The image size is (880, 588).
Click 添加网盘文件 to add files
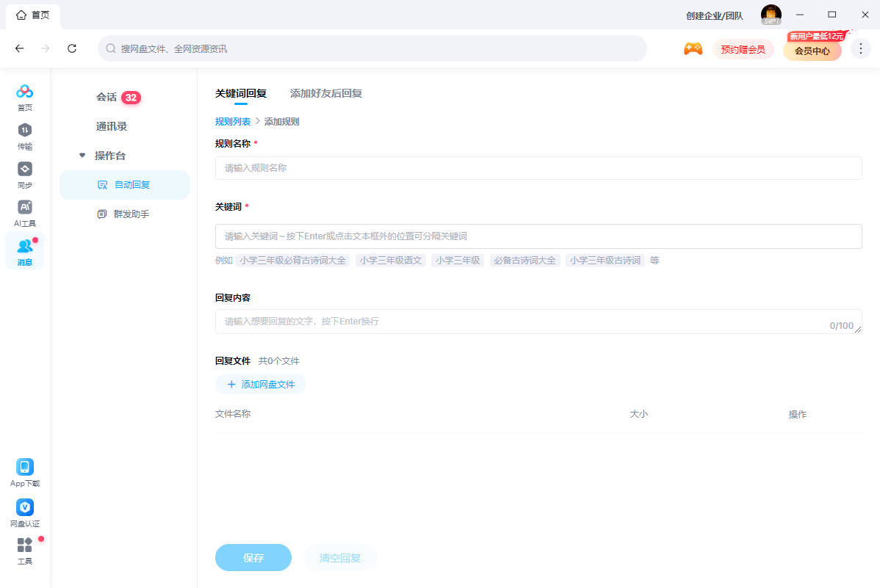pyautogui.click(x=261, y=384)
